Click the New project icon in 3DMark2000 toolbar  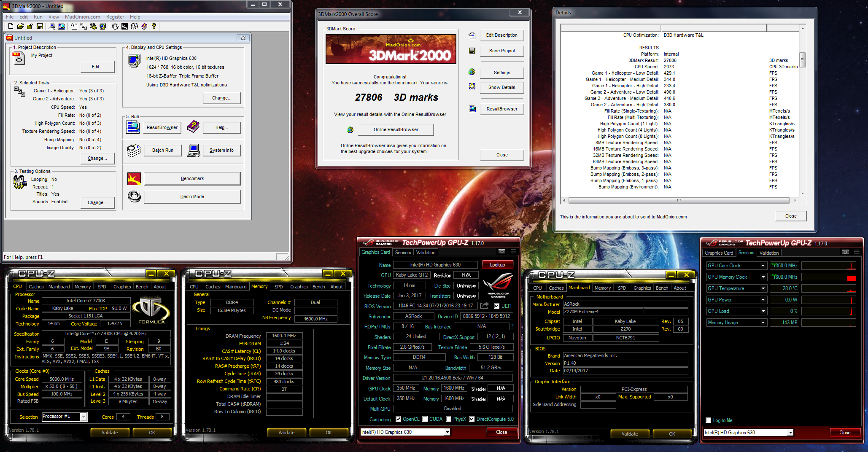[x=11, y=26]
